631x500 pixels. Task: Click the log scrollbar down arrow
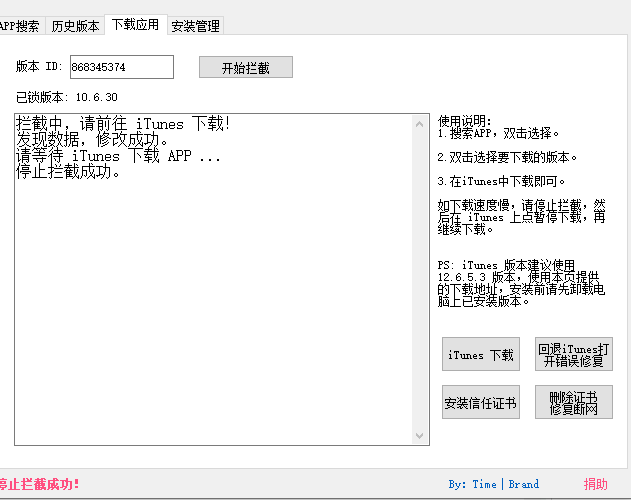click(x=420, y=436)
